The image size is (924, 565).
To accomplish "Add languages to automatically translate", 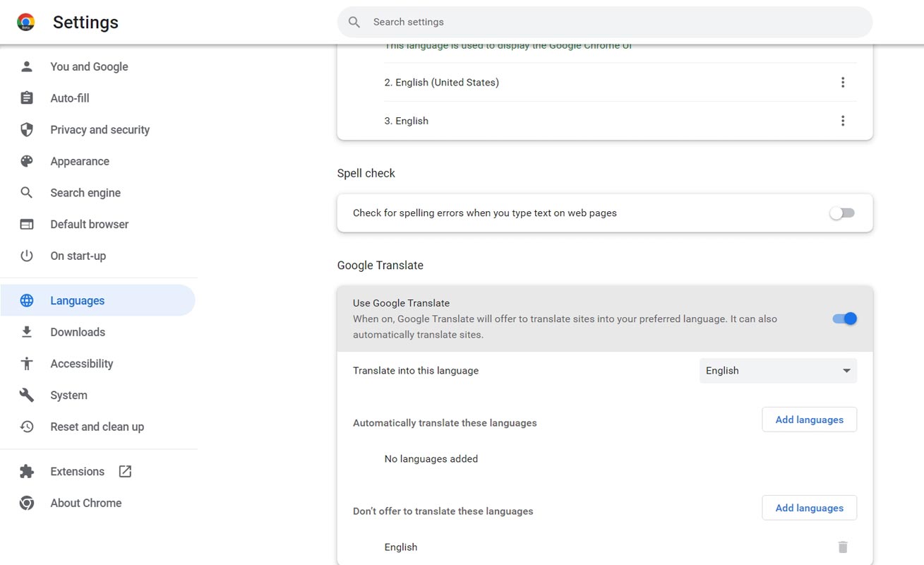I will click(x=809, y=420).
